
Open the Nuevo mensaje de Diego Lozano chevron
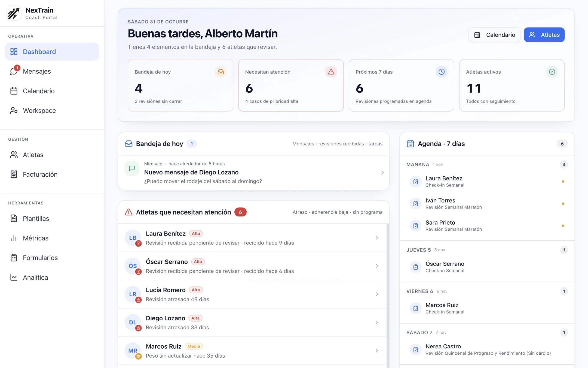pyautogui.click(x=382, y=173)
